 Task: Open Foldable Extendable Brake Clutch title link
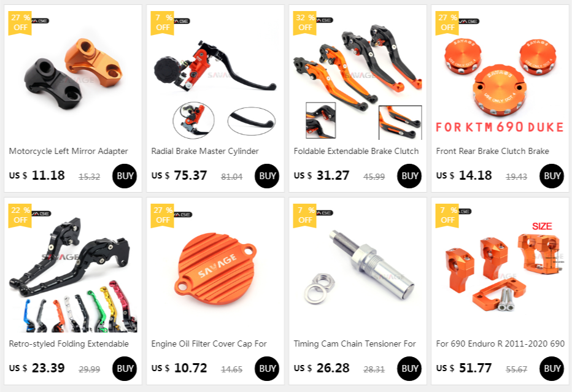pos(356,151)
